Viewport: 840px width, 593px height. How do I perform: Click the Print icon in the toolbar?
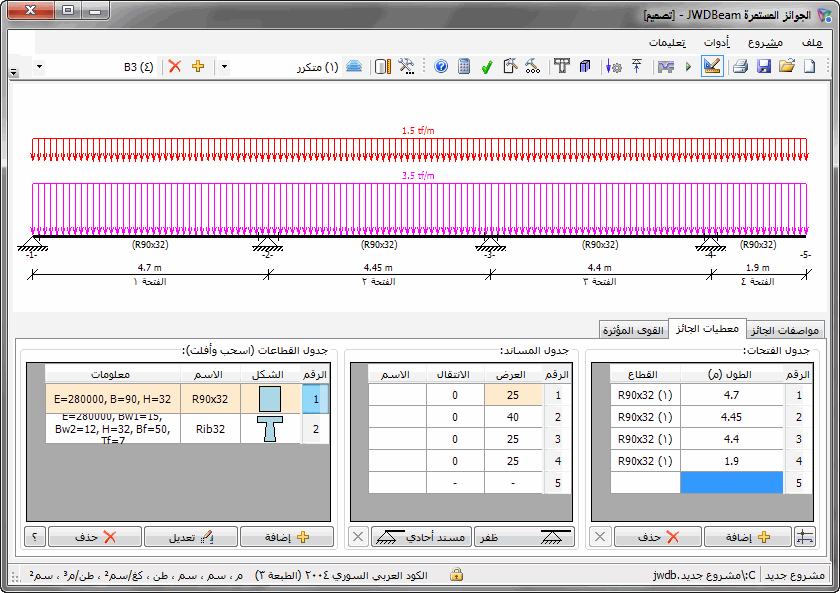pos(740,67)
